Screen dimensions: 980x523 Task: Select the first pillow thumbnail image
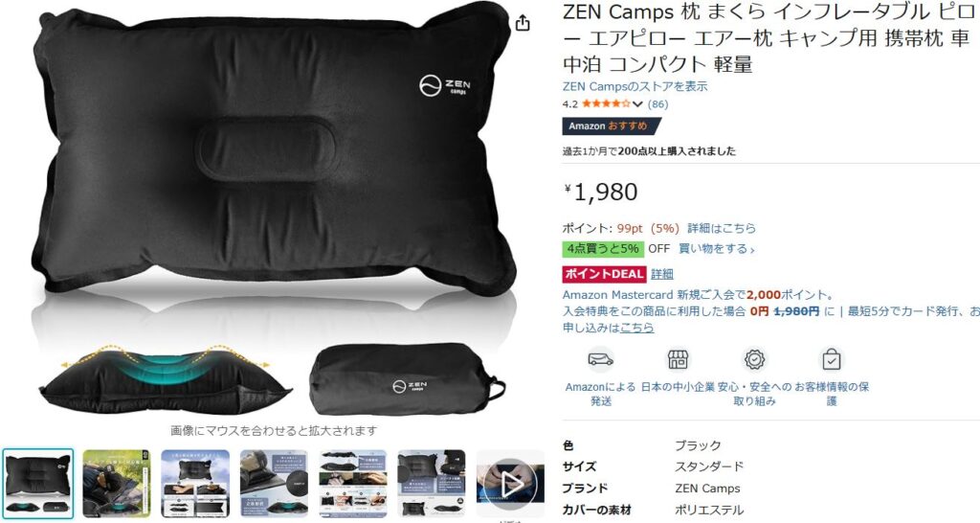(x=37, y=483)
